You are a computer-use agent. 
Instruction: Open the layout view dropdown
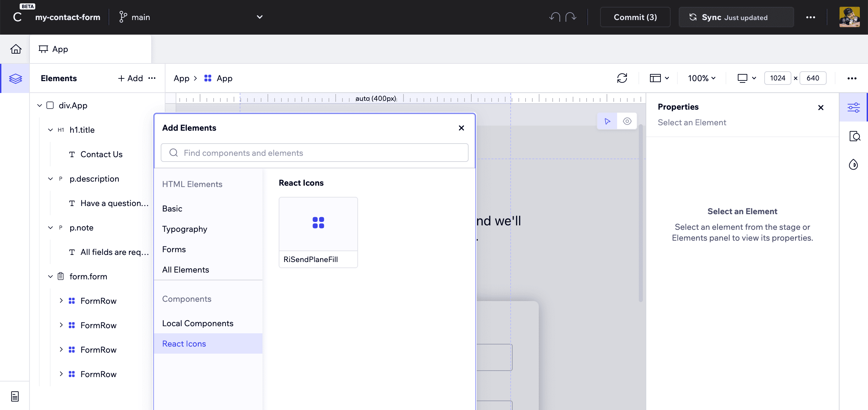[659, 78]
